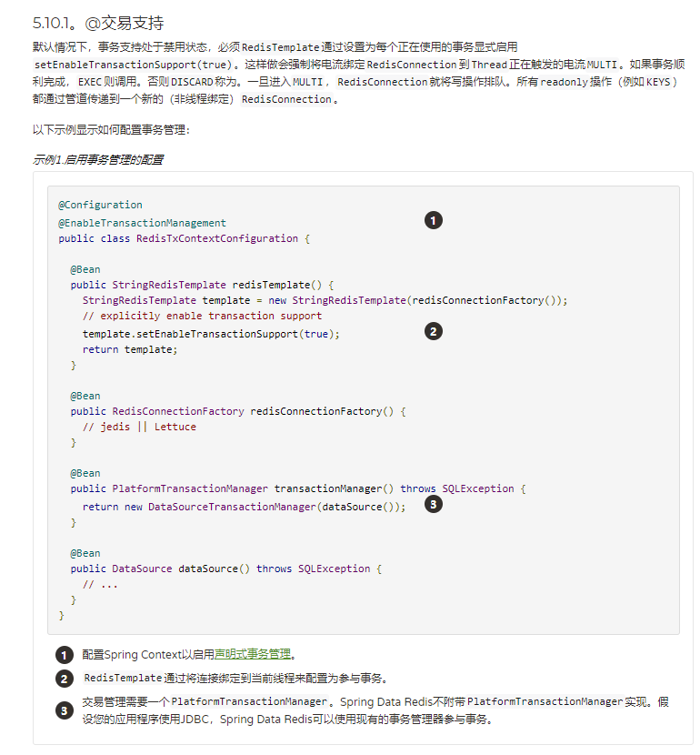The image size is (700, 755).
Task: Click legend badge 2 before RedisTemplate explanation
Action: (65, 679)
